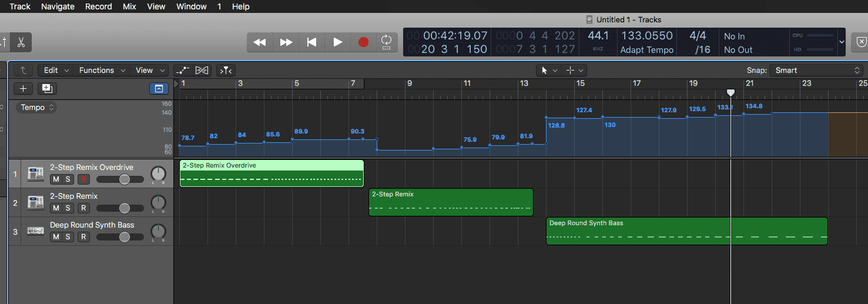Disable record on 2-Step Remix Overdrive track
This screenshot has width=868, height=304.
[x=83, y=179]
